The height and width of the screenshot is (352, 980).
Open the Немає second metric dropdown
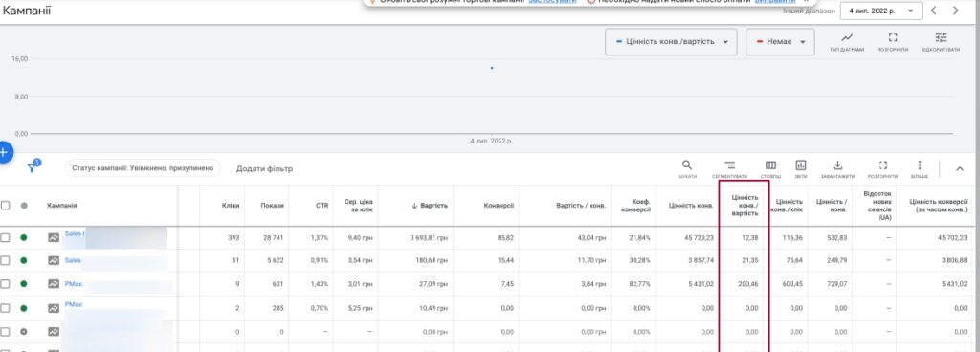tap(780, 42)
